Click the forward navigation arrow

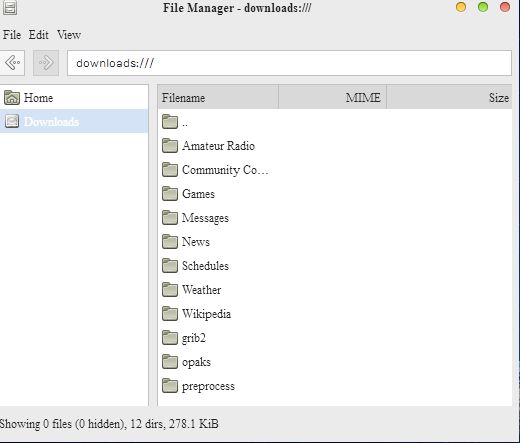(x=46, y=63)
